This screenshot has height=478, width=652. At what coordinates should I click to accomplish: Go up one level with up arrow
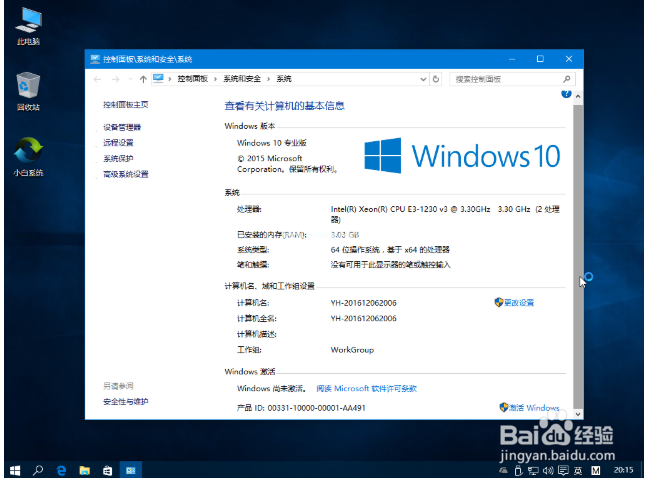tap(143, 79)
